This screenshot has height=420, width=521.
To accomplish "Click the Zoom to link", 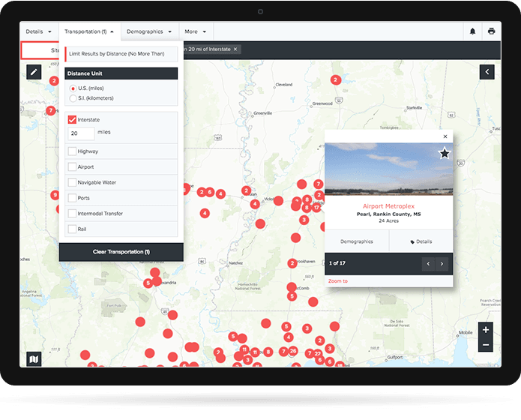I will tap(338, 281).
